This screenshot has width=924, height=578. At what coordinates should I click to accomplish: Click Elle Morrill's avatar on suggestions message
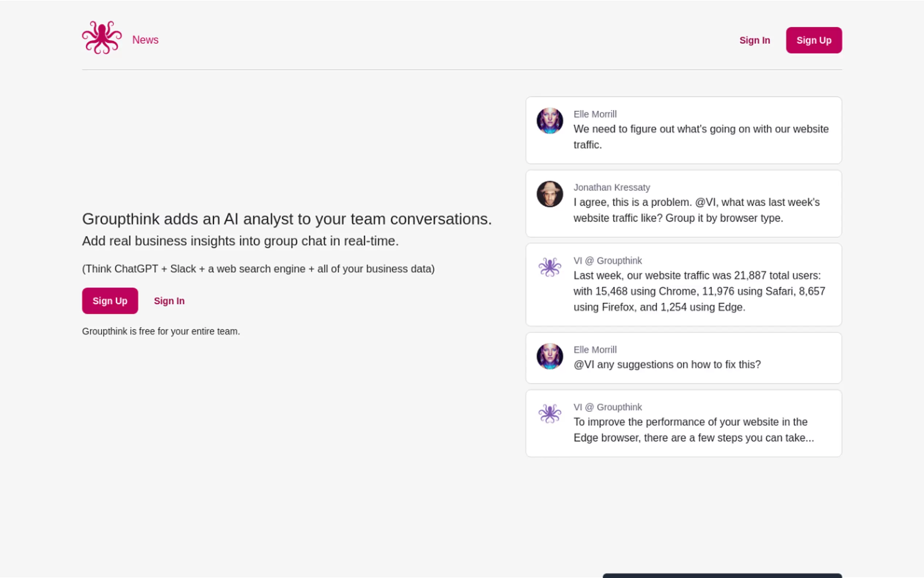pyautogui.click(x=549, y=356)
